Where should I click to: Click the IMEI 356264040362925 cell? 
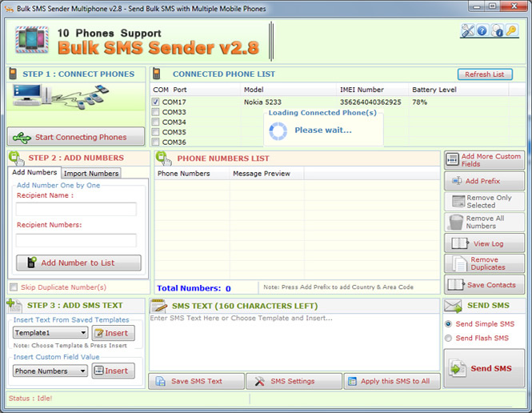tap(370, 102)
